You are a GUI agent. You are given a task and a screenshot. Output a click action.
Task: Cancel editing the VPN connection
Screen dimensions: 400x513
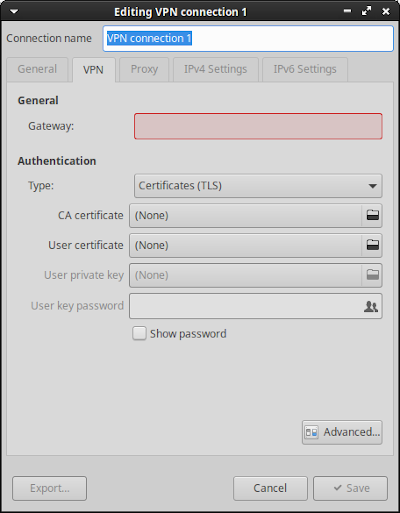pos(270,488)
